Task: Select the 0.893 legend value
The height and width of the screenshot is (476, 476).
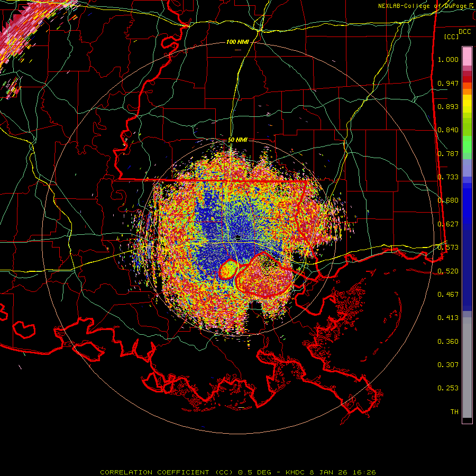Action: (x=448, y=106)
